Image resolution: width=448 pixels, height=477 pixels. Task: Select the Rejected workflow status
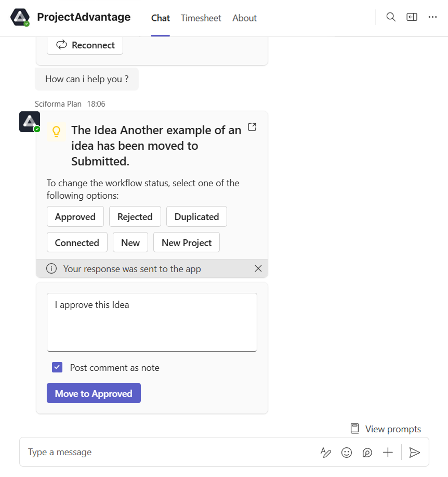(135, 217)
